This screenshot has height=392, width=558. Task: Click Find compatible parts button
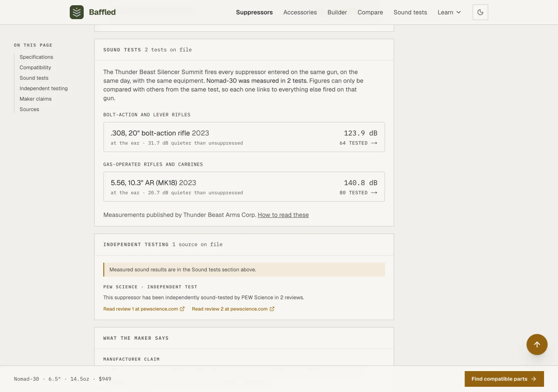(504, 379)
